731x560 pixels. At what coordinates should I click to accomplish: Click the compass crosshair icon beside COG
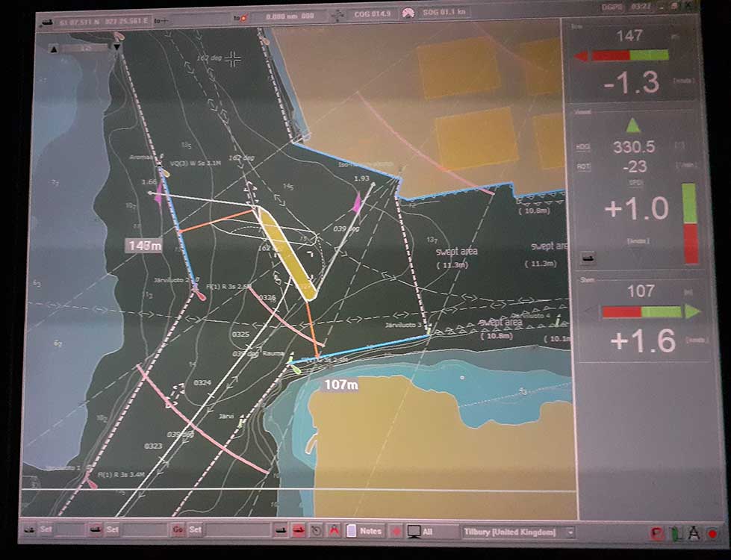337,15
